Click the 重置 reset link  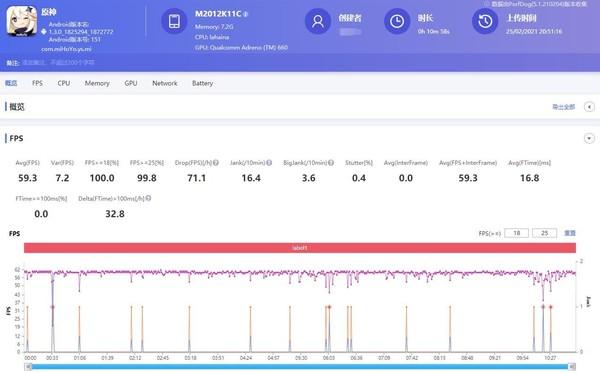tap(570, 233)
